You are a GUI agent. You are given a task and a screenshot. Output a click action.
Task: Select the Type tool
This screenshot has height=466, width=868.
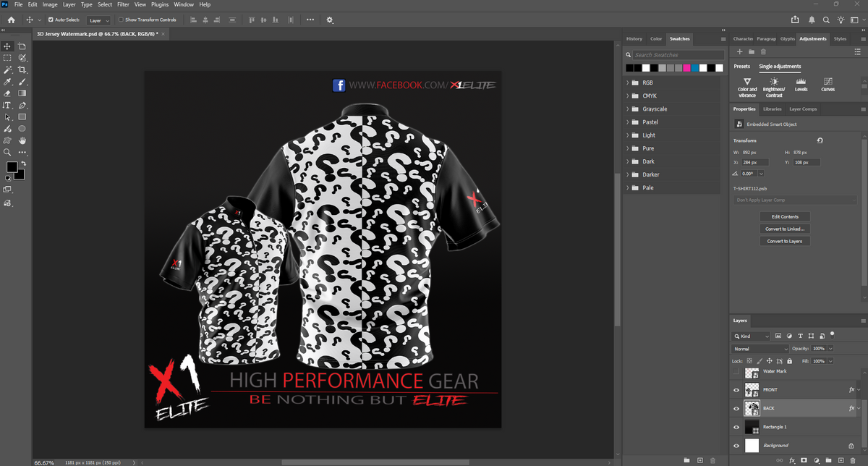(x=7, y=106)
